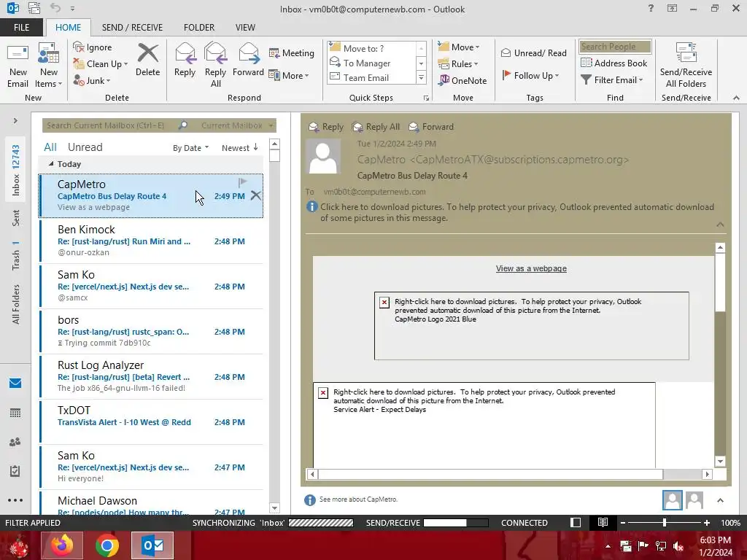Toggle Newest sort order
747x560 pixels.
click(x=239, y=147)
